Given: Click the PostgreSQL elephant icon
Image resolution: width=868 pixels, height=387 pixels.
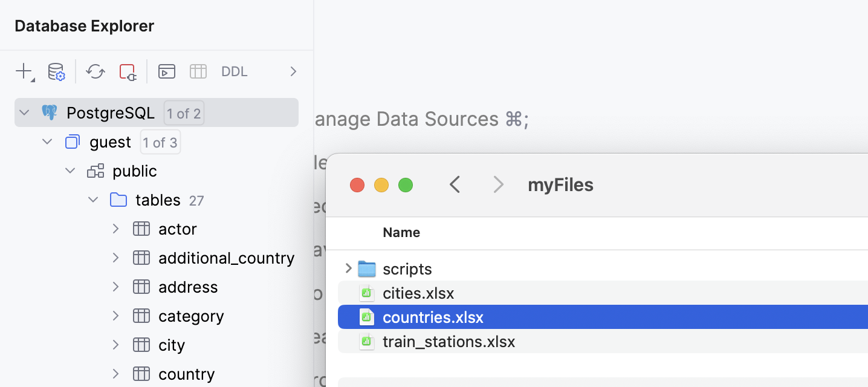Looking at the screenshot, I should pyautogui.click(x=50, y=112).
